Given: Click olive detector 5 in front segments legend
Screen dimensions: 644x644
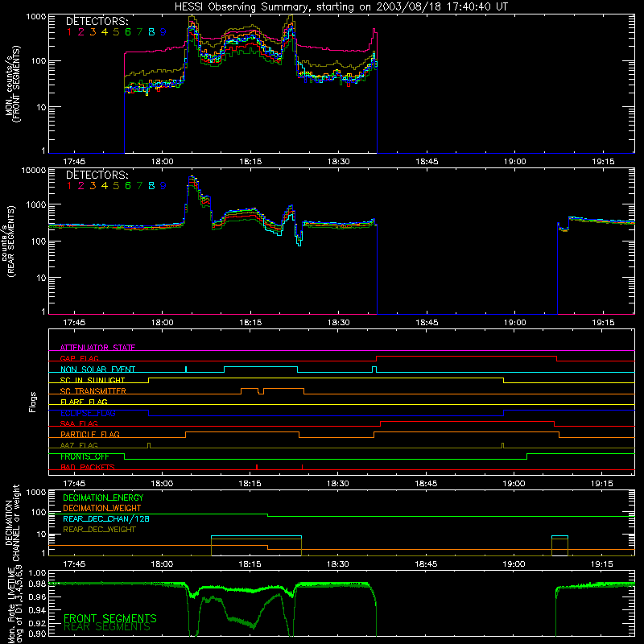Looking at the screenshot, I should pos(116,31).
